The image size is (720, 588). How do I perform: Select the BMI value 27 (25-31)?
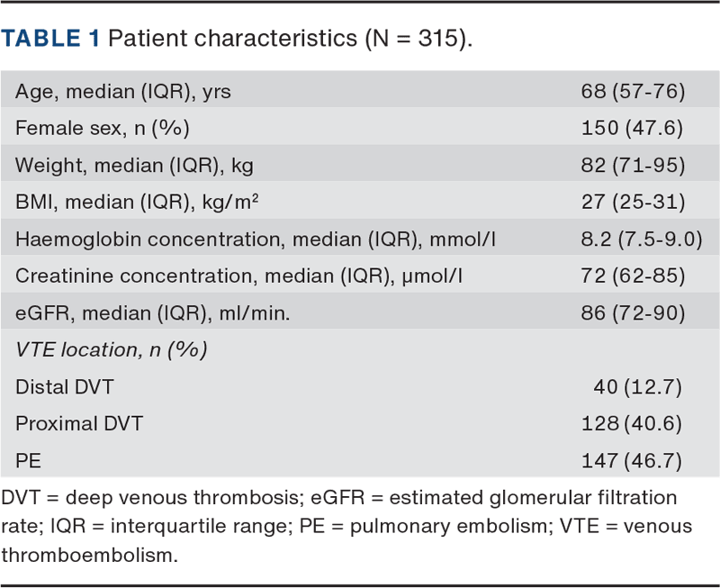coord(633,202)
